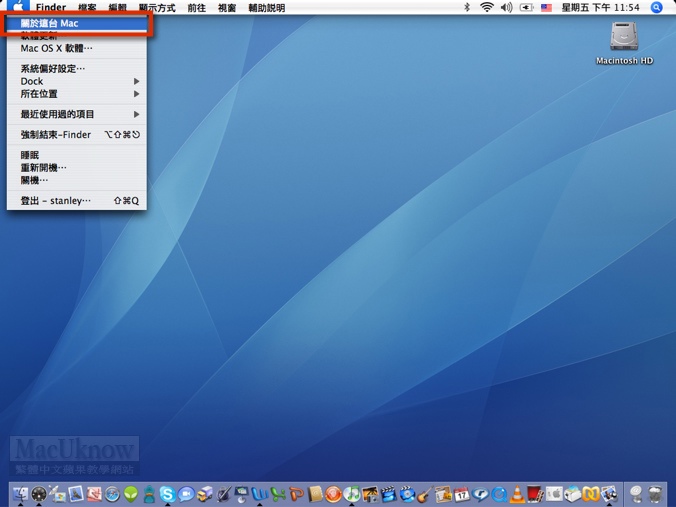Open the 視窗 menu

point(227,7)
